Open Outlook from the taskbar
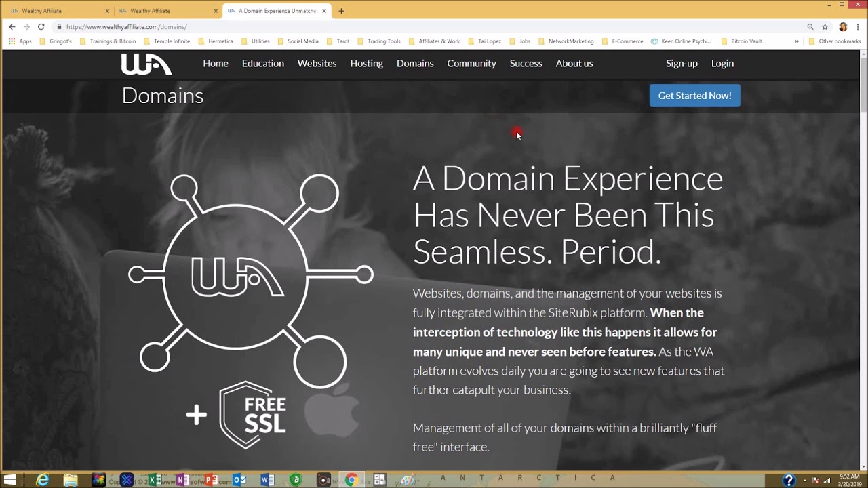The width and height of the screenshot is (868, 488). [x=239, y=480]
